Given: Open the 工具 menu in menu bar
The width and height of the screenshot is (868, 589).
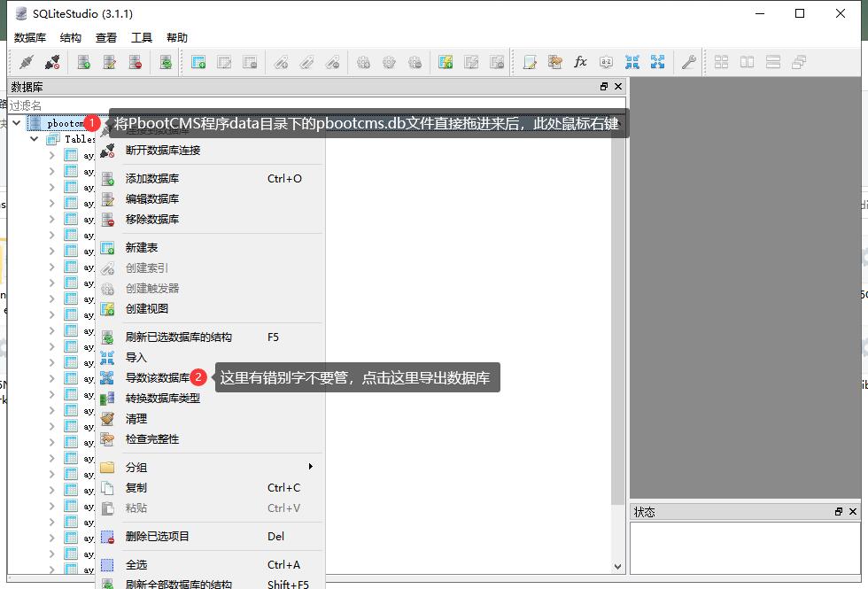Looking at the screenshot, I should [142, 37].
